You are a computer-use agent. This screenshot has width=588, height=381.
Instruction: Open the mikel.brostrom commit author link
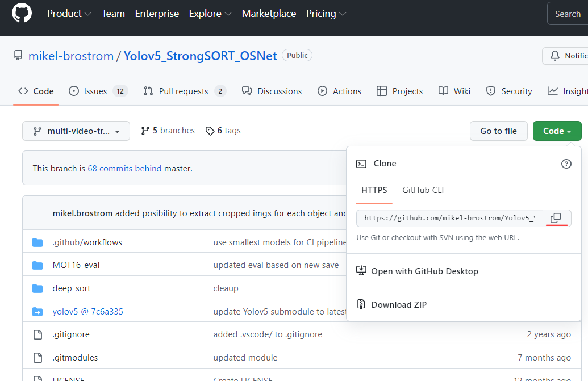coord(82,213)
